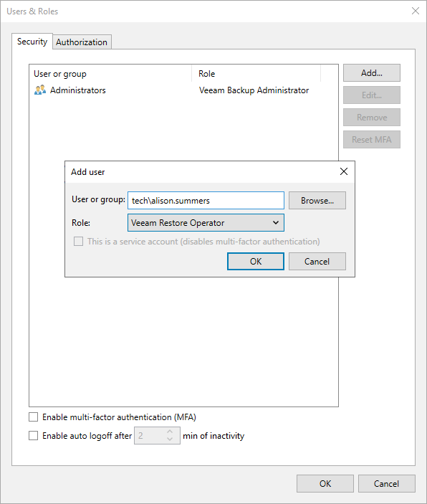Click 'Veeam Backup Administrator' role cell
427x504 pixels.
click(254, 90)
